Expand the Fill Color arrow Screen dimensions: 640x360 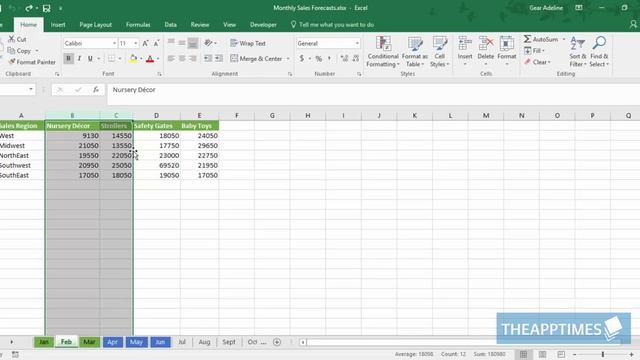point(141,59)
